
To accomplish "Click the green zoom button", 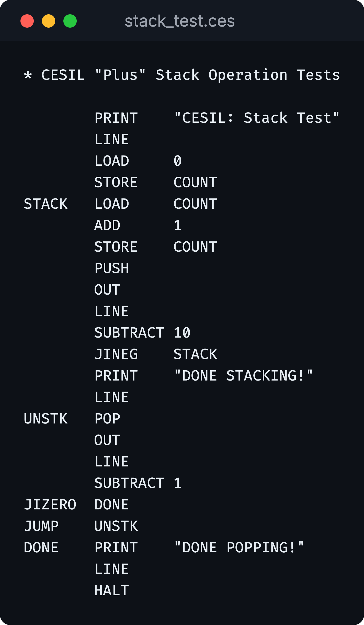I will 70,21.
